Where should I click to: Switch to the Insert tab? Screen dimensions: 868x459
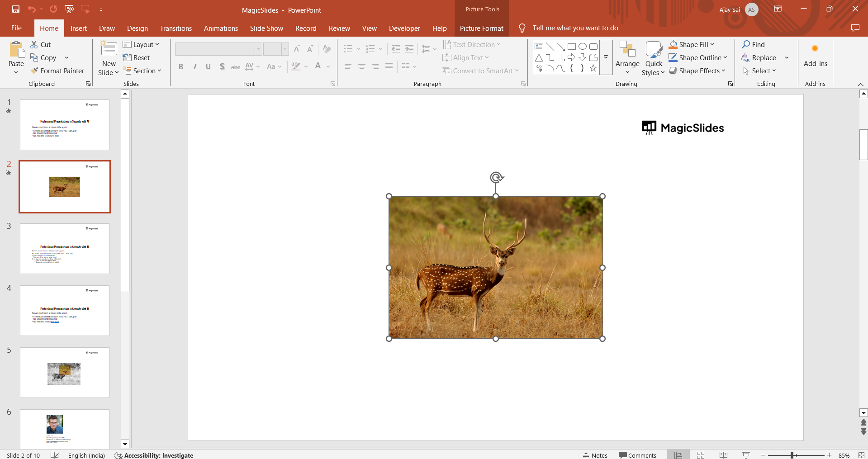78,28
